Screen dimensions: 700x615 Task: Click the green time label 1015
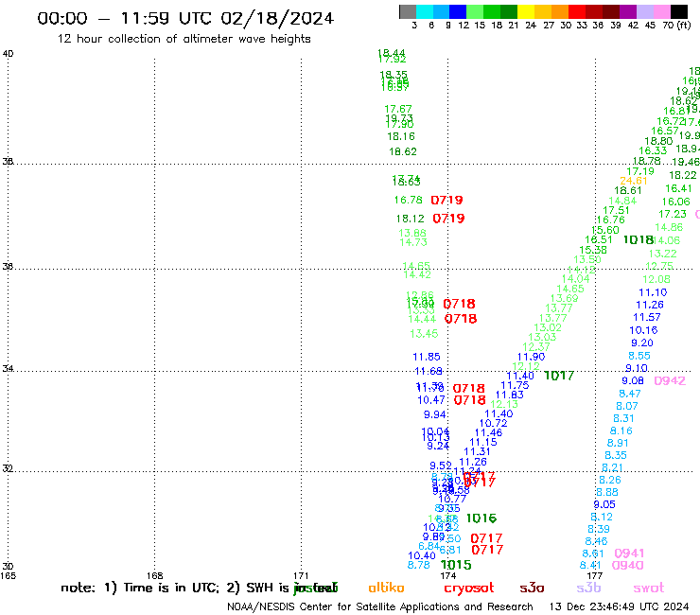click(x=456, y=565)
